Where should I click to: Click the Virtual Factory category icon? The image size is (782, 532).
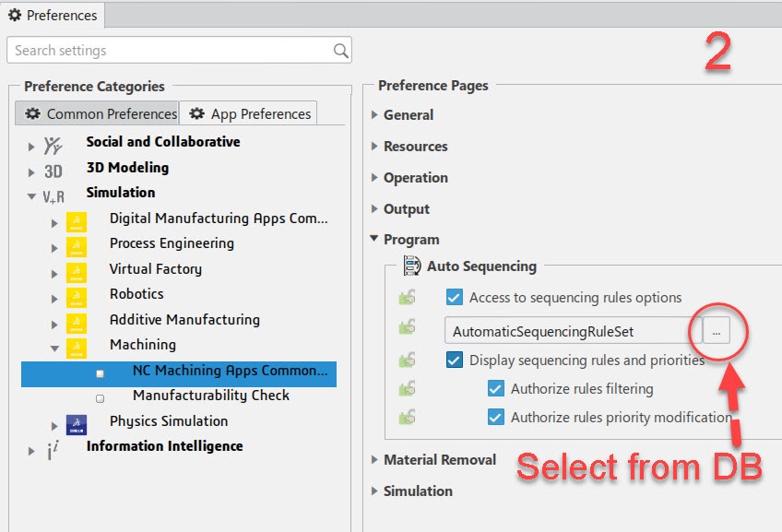pyautogui.click(x=77, y=270)
